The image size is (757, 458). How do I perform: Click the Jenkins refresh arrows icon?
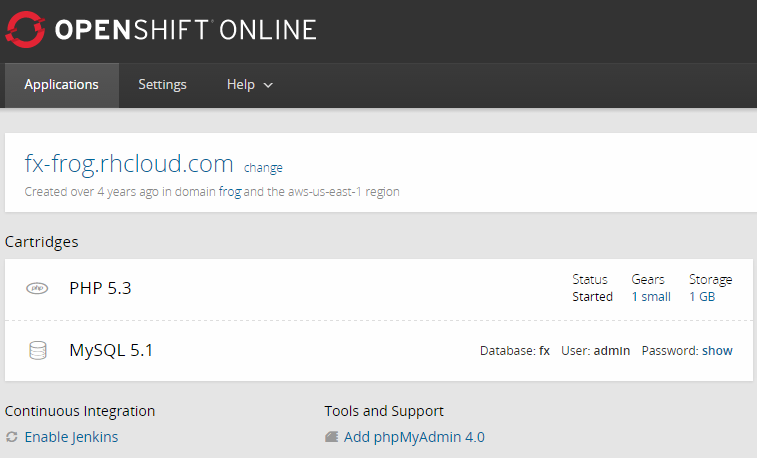coord(12,437)
